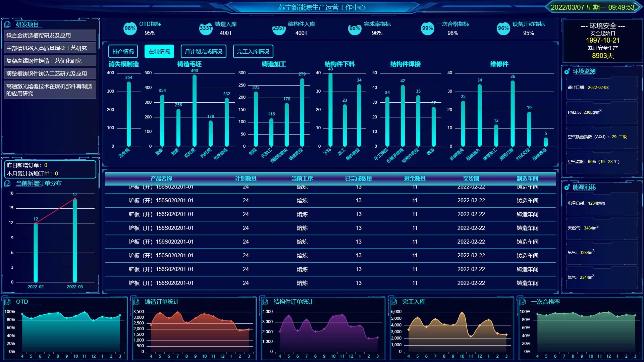This screenshot has height=362, width=644.
Task: Click the 剩余数量 column header
Action: point(415,178)
